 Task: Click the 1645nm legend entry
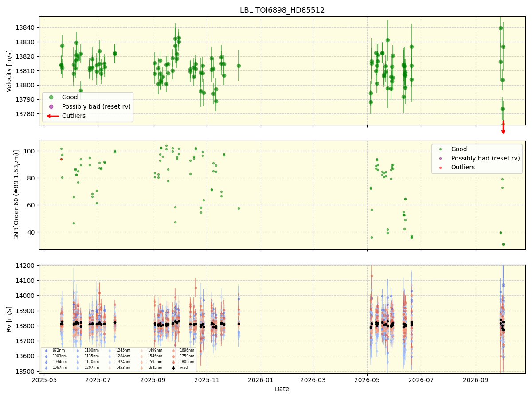(x=155, y=368)
